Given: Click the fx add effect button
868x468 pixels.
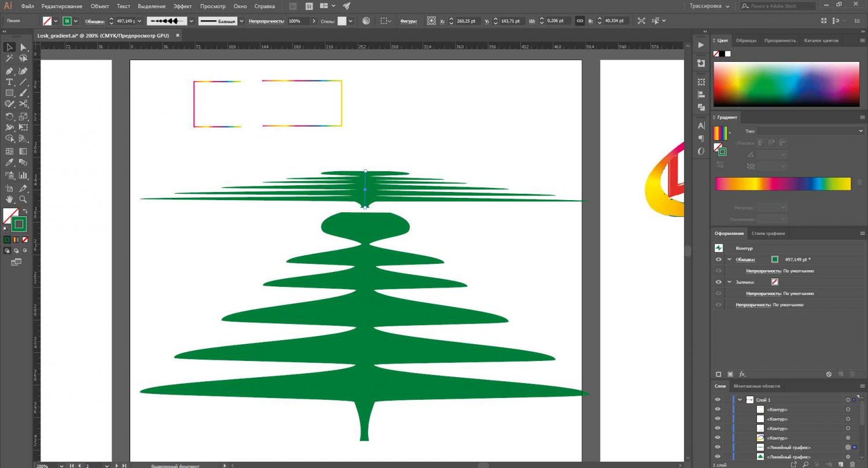Looking at the screenshot, I should coord(742,374).
